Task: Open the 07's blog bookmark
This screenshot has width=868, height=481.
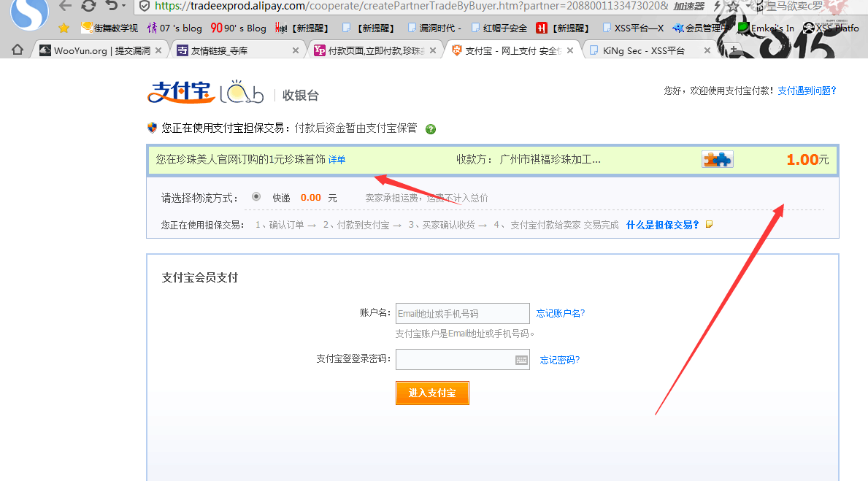Action: tap(174, 28)
